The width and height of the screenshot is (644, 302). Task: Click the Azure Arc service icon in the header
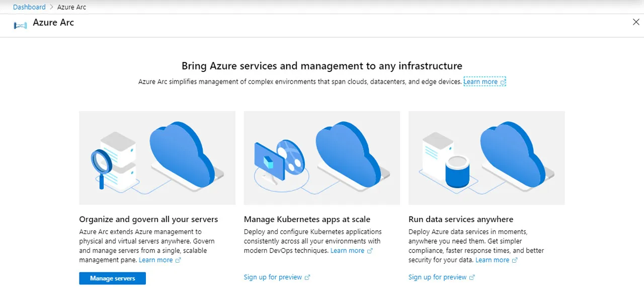click(20, 25)
